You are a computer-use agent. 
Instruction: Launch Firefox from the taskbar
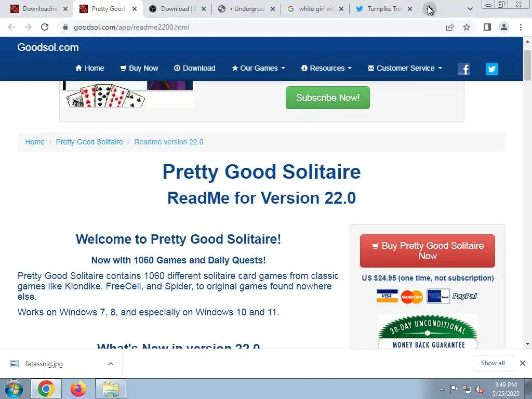[78, 389]
